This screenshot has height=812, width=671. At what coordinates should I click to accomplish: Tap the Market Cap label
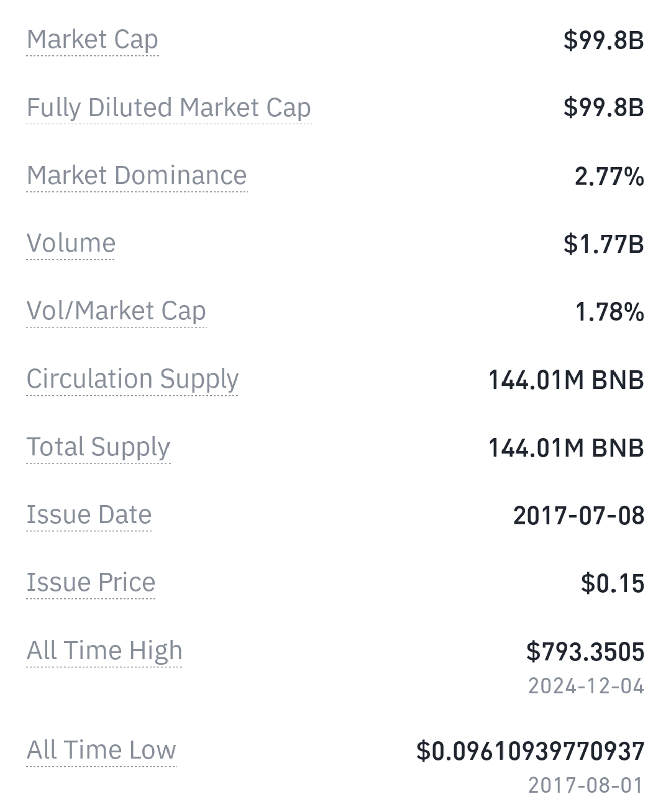93,40
